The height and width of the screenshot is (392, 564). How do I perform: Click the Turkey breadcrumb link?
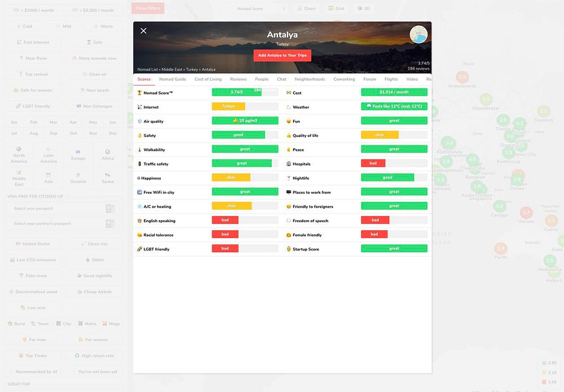tap(192, 69)
